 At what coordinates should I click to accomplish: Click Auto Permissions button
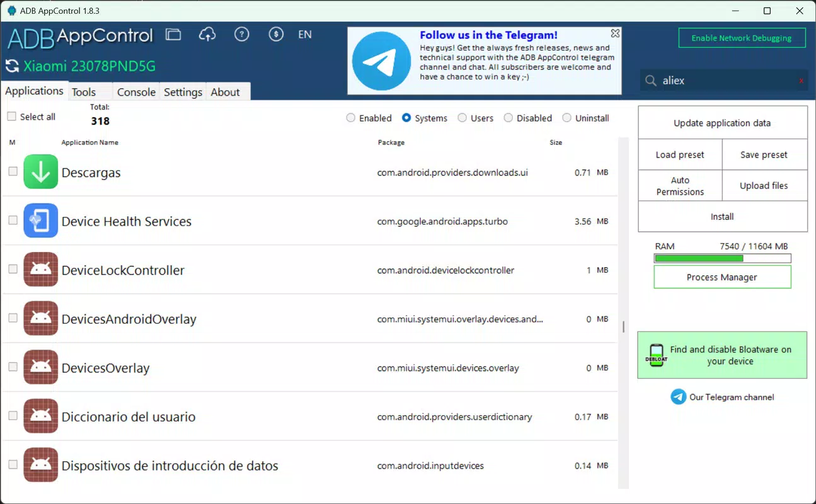[680, 185]
